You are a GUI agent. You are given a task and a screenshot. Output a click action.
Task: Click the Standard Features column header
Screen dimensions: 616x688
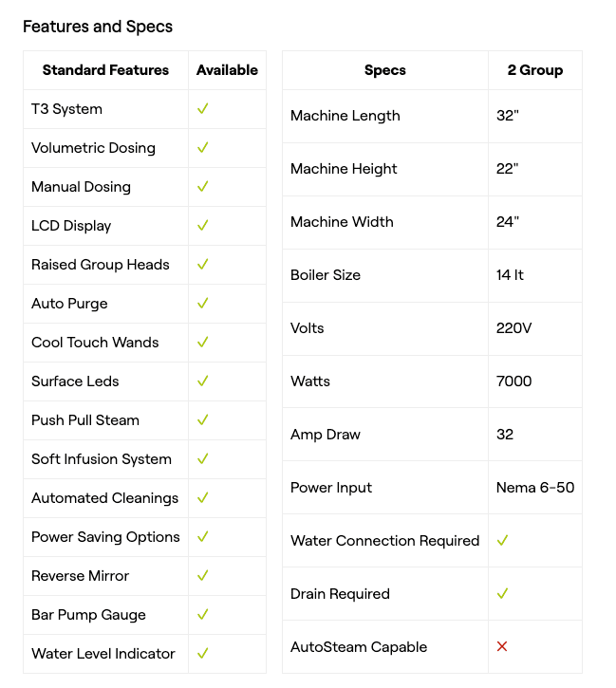tap(105, 70)
